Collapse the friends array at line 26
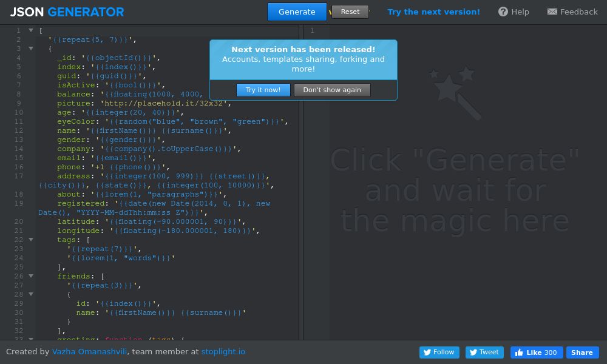Viewport: 607px width, 364px height. tap(31, 275)
